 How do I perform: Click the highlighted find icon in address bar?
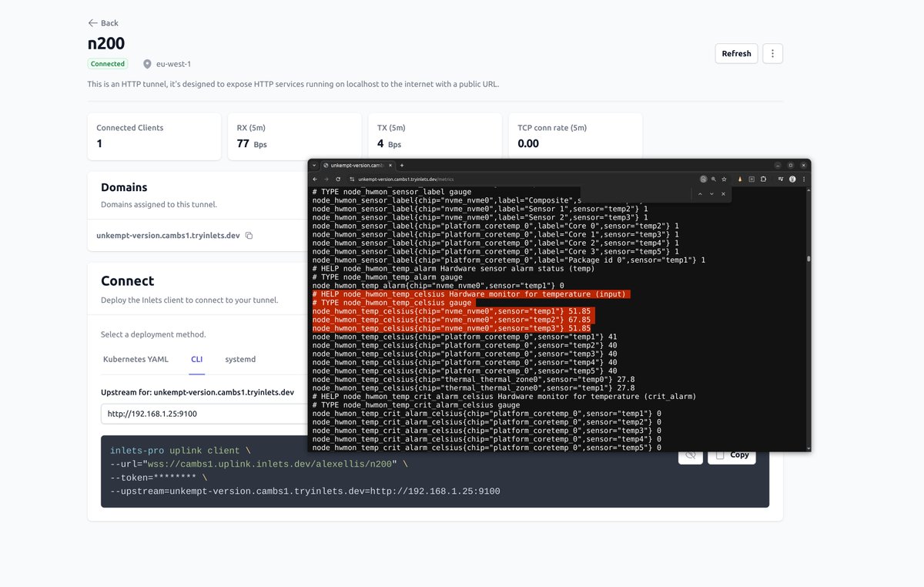coord(703,179)
